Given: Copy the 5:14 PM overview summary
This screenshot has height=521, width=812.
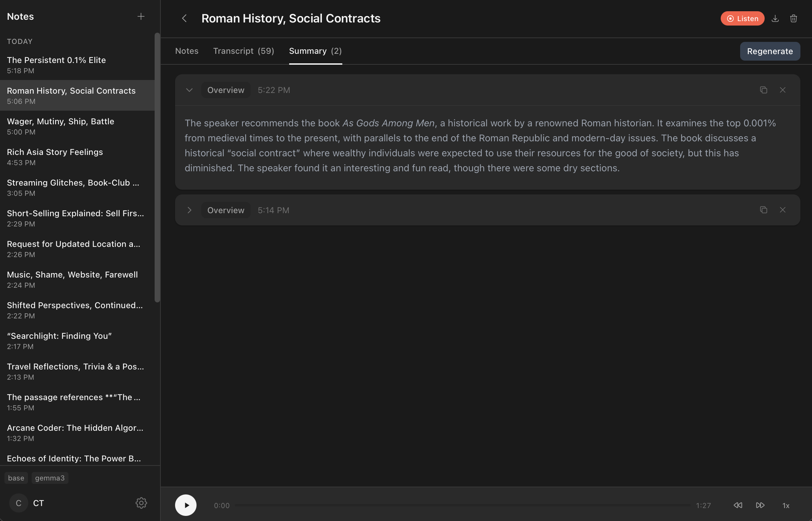Looking at the screenshot, I should click(x=764, y=210).
